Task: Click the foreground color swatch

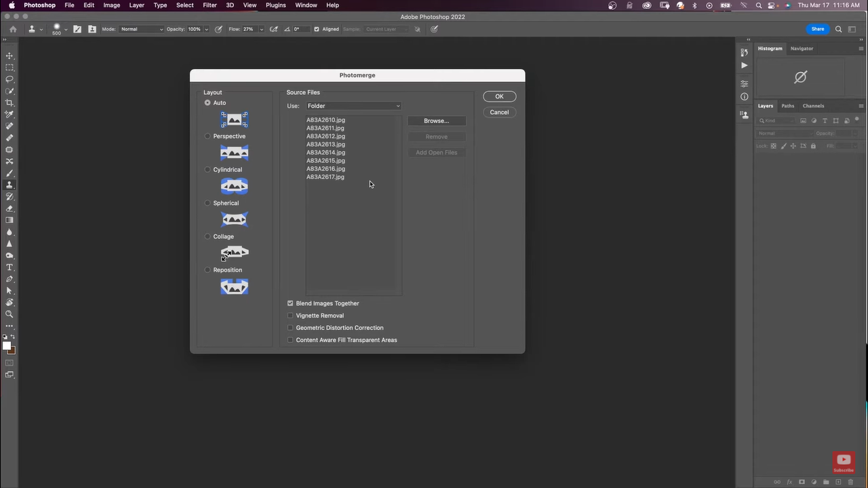Action: coord(7,346)
